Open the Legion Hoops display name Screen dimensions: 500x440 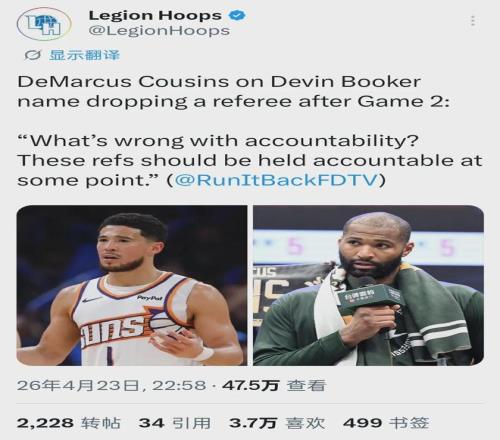coord(155,15)
